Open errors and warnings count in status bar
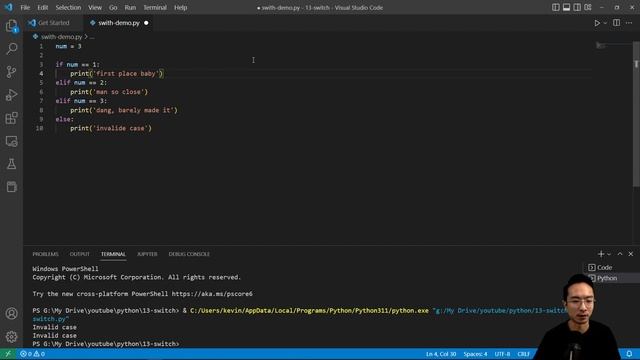This screenshot has height=360, width=640. tap(33, 354)
